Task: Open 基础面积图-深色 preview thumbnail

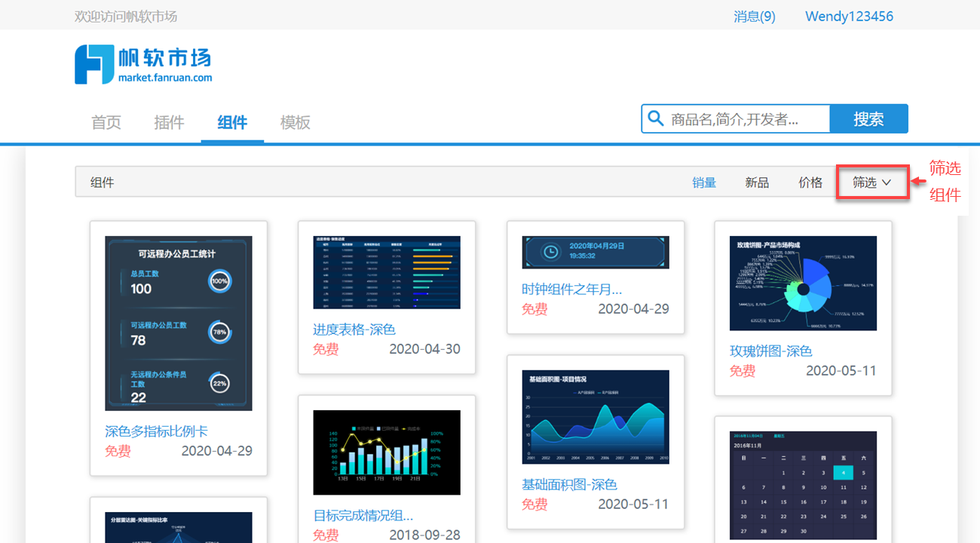Action: coord(596,417)
